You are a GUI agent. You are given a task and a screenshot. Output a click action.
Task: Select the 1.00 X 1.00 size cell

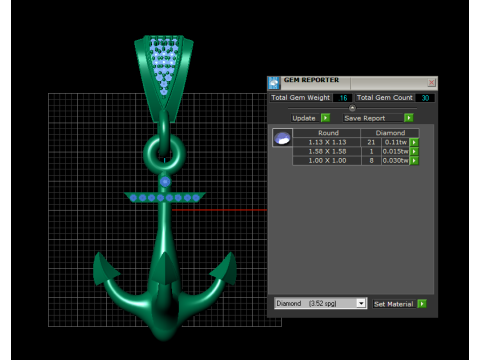pos(327,161)
